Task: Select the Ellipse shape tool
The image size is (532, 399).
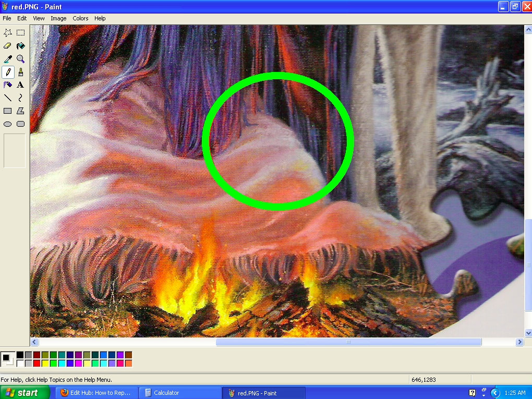Action: pyautogui.click(x=8, y=124)
